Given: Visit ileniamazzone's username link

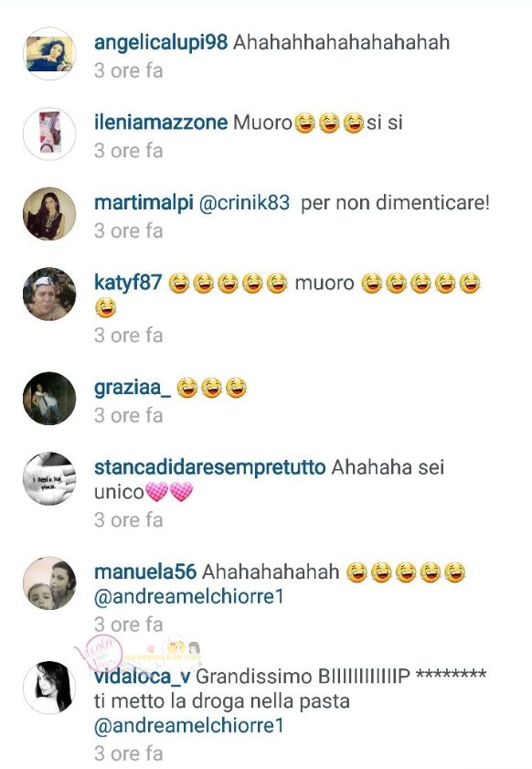Looking at the screenshot, I should 161,123.
